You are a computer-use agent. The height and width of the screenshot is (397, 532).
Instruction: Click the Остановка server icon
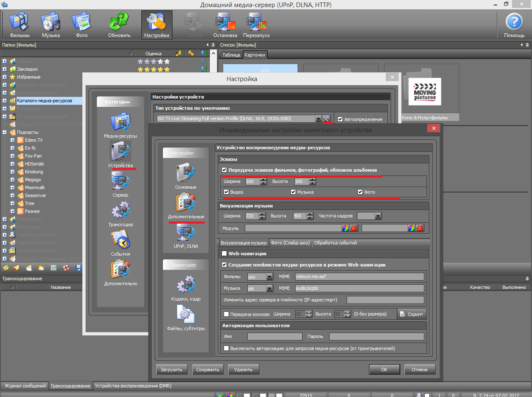click(x=225, y=25)
